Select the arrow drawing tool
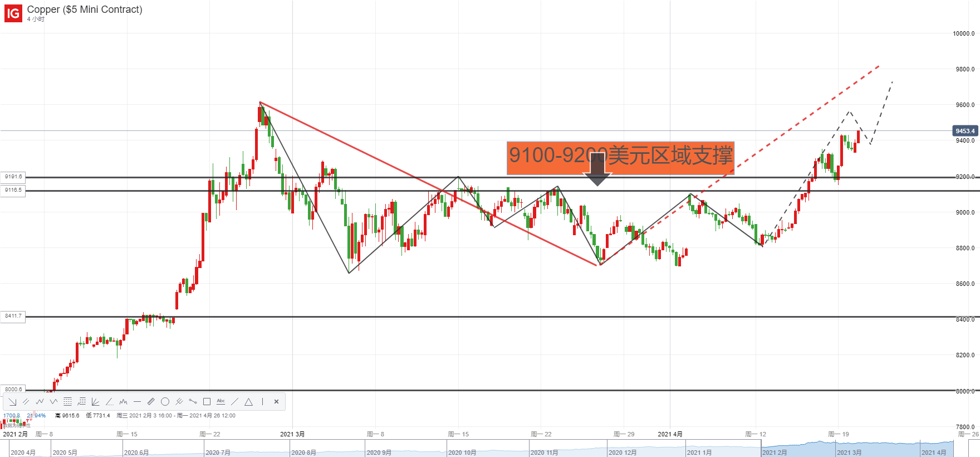Screen dimensions: 980x457 [x=12, y=402]
